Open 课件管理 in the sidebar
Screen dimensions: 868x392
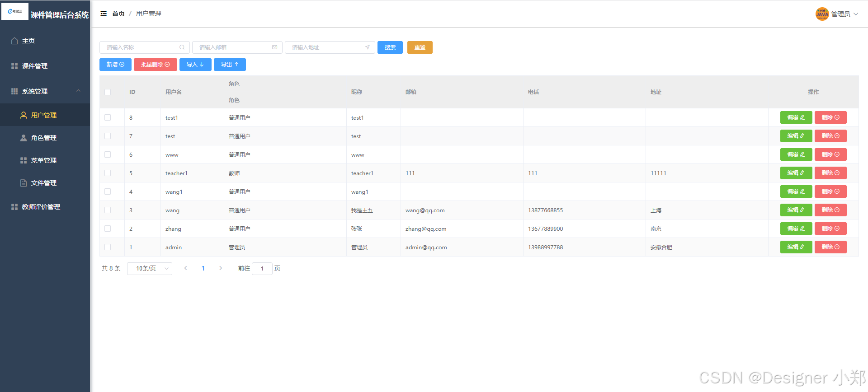(45, 66)
